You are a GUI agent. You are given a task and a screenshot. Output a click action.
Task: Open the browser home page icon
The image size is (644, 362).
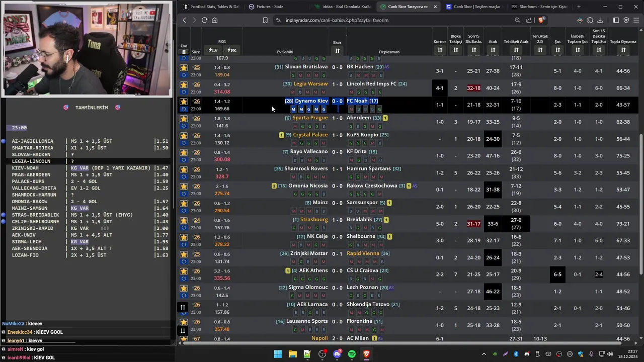(x=214, y=20)
